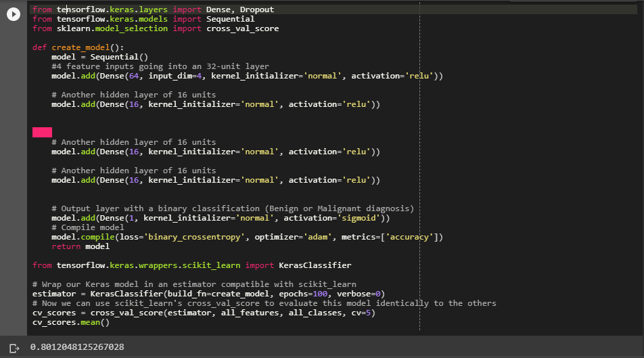This screenshot has height=358, width=644.
Task: Click the Dense(64, input_dim=4 line
Action: (248, 76)
